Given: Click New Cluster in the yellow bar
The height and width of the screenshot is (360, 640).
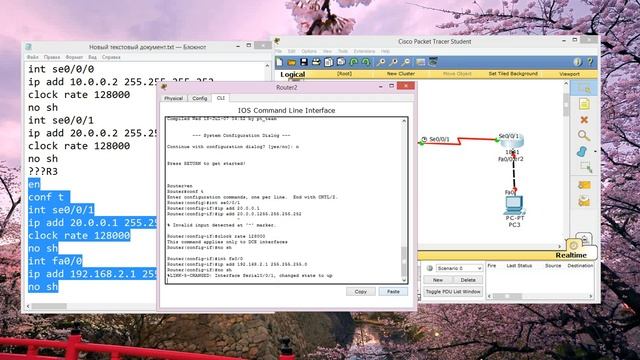Looking at the screenshot, I should pos(400,74).
